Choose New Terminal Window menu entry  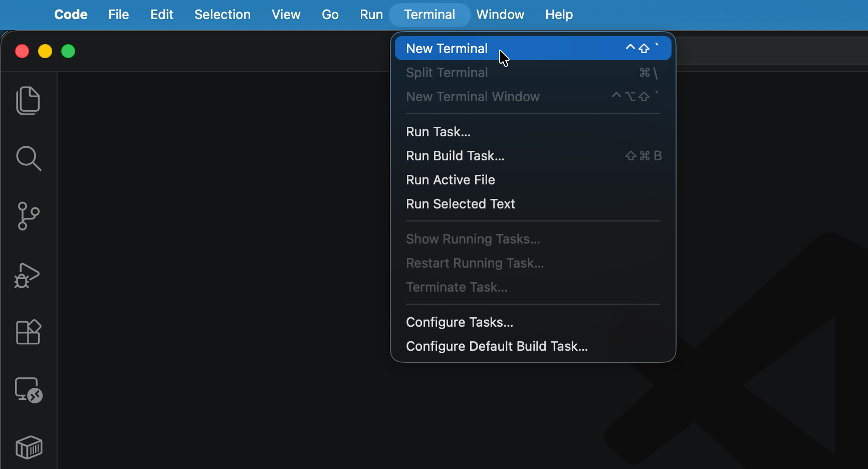point(533,97)
